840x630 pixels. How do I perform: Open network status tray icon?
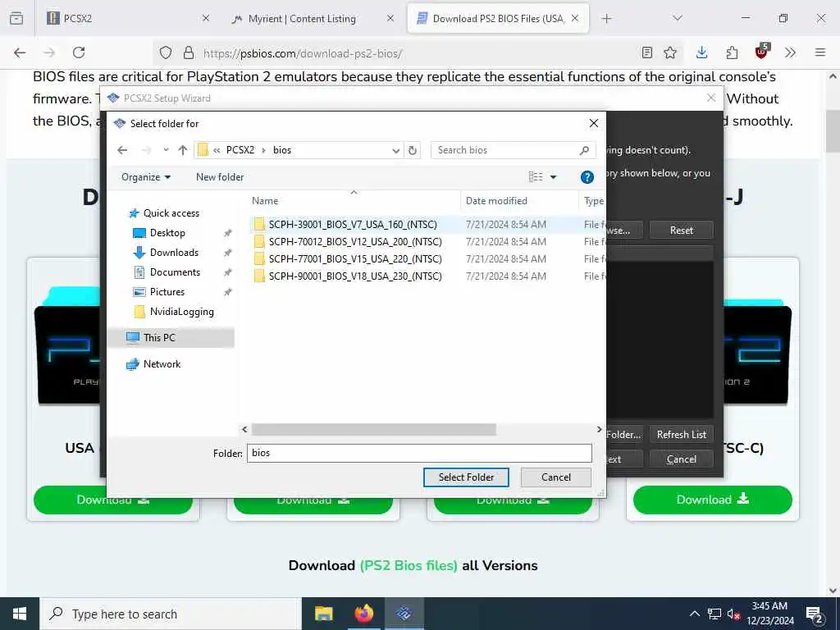pyautogui.click(x=714, y=614)
